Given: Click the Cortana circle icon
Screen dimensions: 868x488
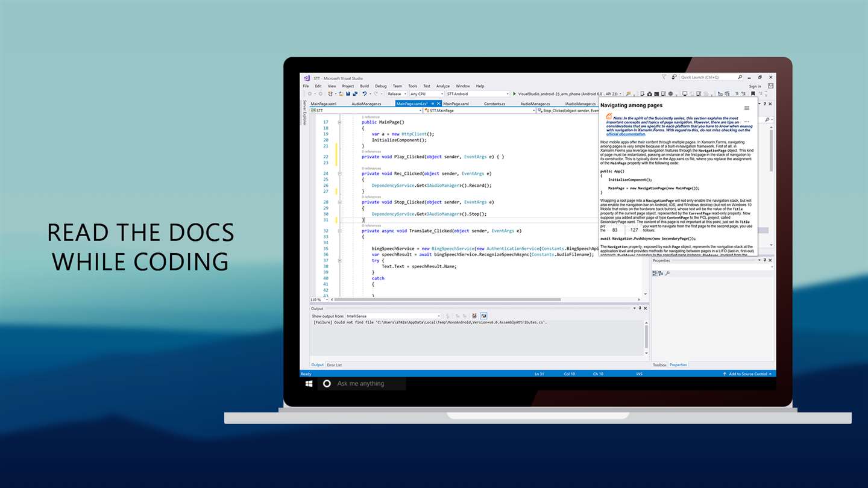Looking at the screenshot, I should (x=327, y=383).
